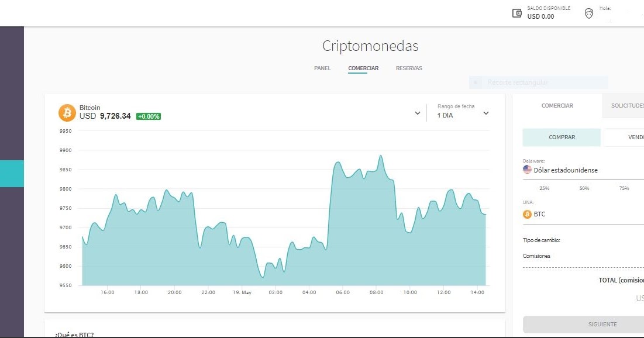This screenshot has width=644, height=338.
Task: Open the trading pair dropdown arrow
Action: click(417, 112)
